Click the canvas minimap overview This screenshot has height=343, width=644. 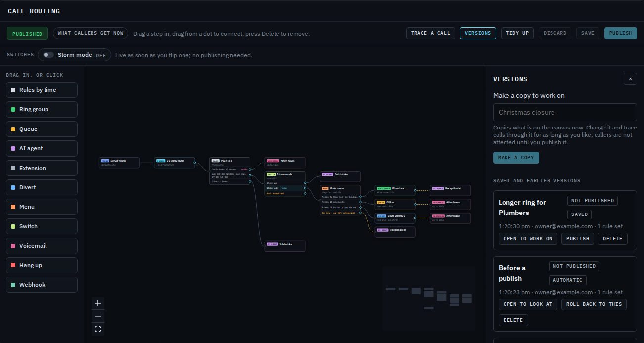click(x=428, y=298)
